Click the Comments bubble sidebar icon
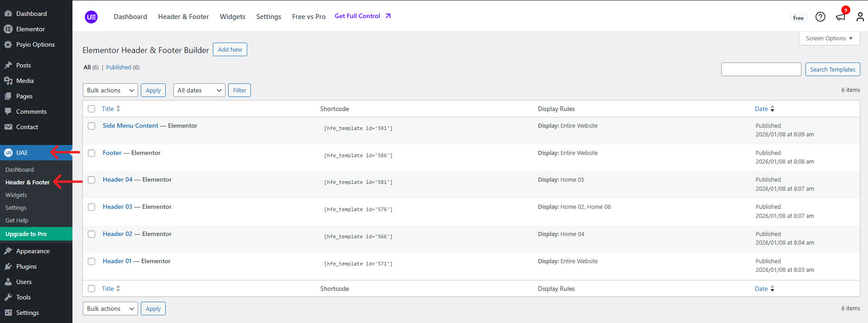The width and height of the screenshot is (868, 323). point(8,111)
